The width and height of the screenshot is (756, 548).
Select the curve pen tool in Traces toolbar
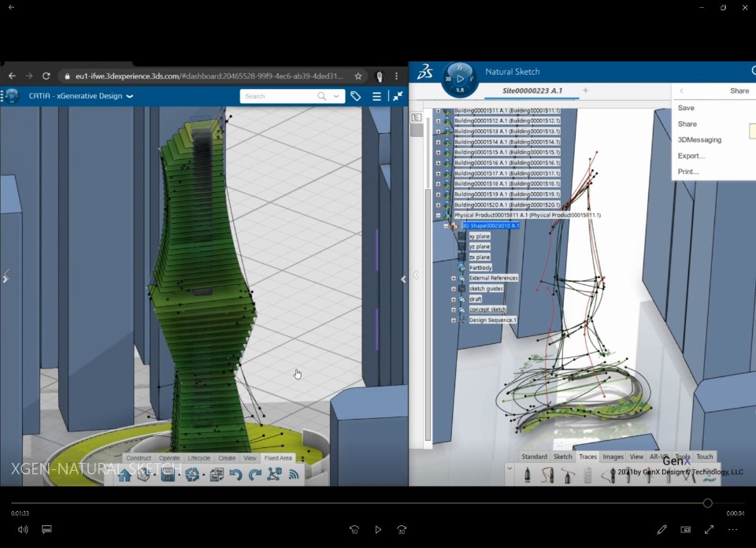coord(547,476)
